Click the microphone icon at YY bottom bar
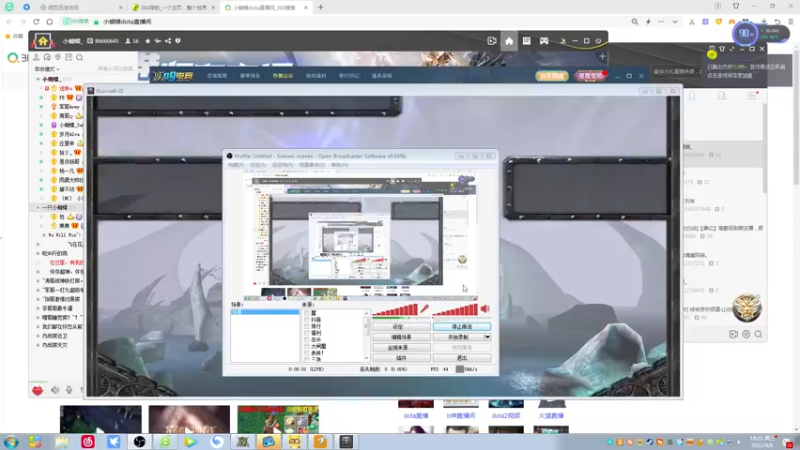 tap(69, 390)
